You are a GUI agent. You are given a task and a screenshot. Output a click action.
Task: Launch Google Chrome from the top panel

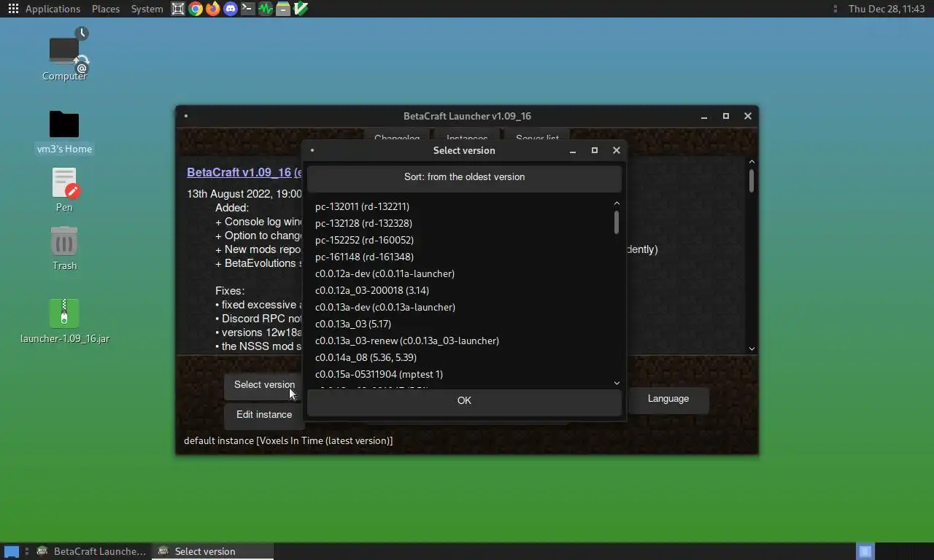[196, 9]
